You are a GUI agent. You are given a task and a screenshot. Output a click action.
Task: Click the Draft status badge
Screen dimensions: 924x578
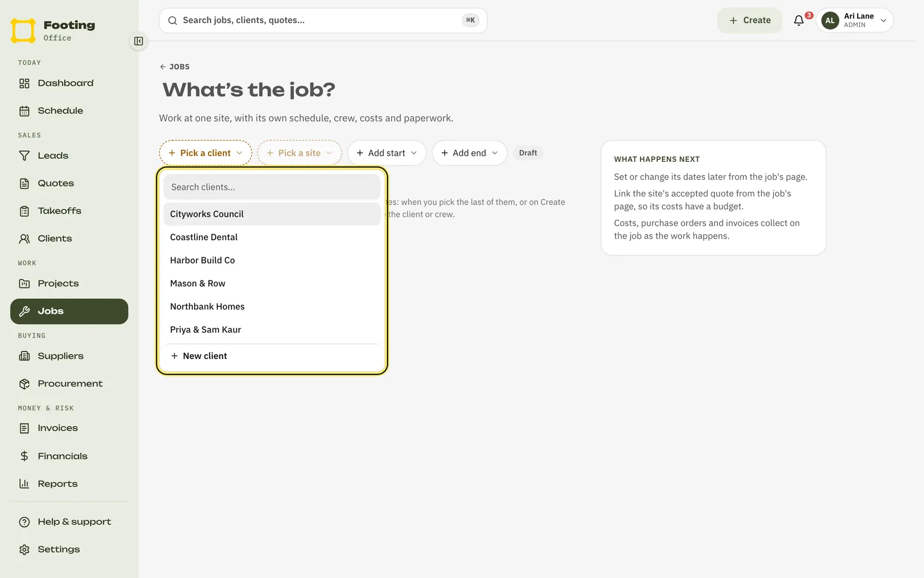[x=528, y=153]
